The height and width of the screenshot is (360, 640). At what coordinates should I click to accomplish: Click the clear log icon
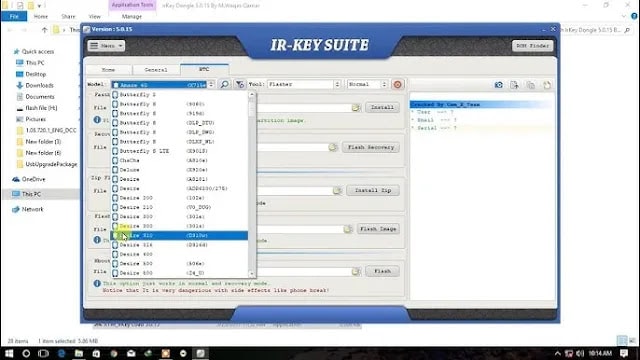pyautogui.click(x=547, y=85)
